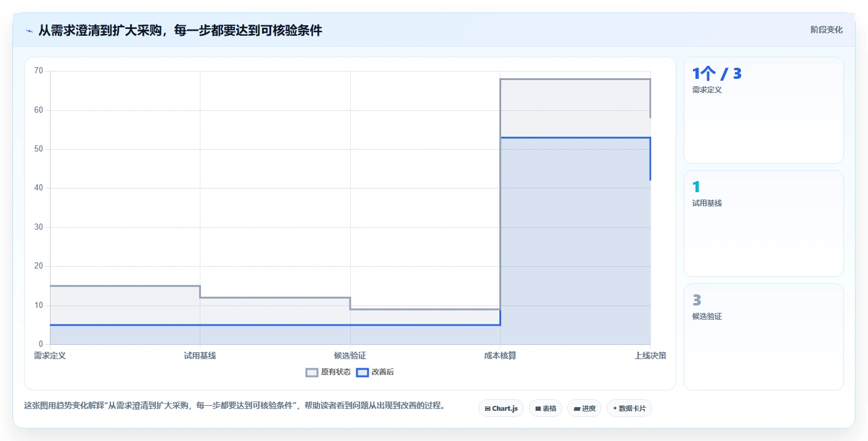Image resolution: width=868 pixels, height=441 pixels.
Task: Click the small icon in the 表格 tag
Action: (x=538, y=408)
